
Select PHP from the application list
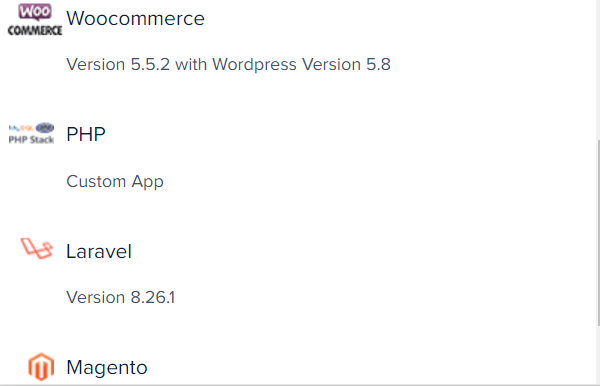[x=86, y=134]
